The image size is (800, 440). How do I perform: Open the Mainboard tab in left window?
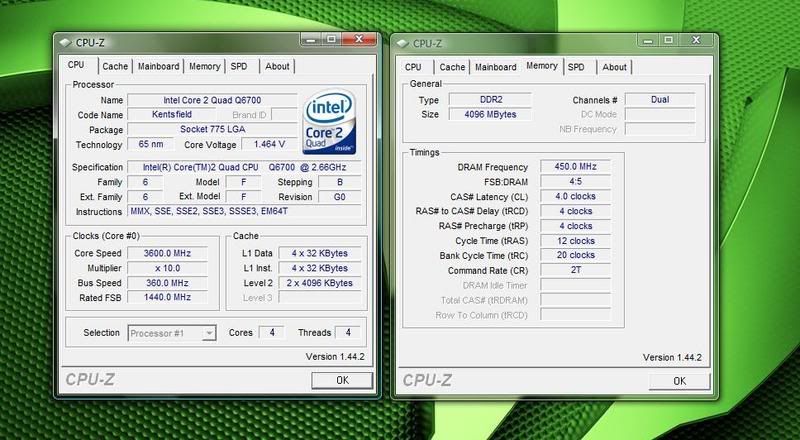click(x=159, y=66)
